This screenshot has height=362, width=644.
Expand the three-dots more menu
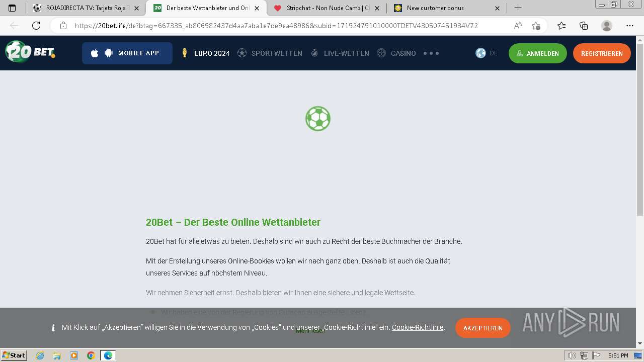pyautogui.click(x=431, y=53)
